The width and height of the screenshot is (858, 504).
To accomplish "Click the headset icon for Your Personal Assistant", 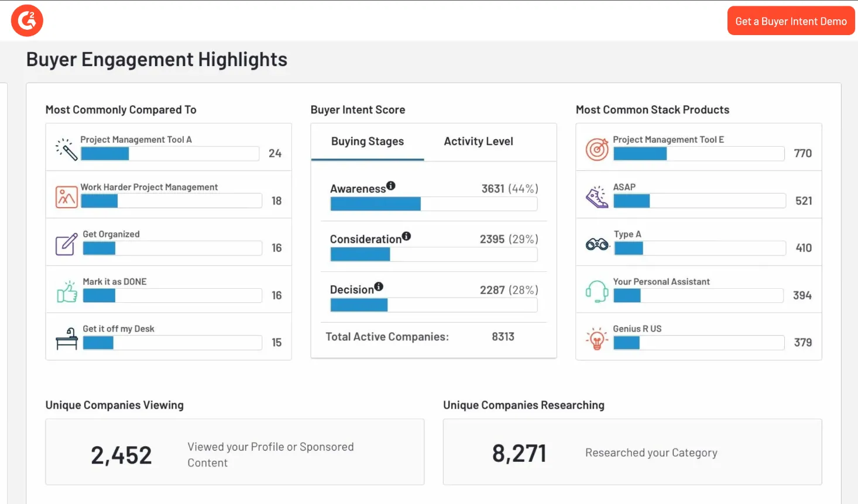I will [x=597, y=291].
